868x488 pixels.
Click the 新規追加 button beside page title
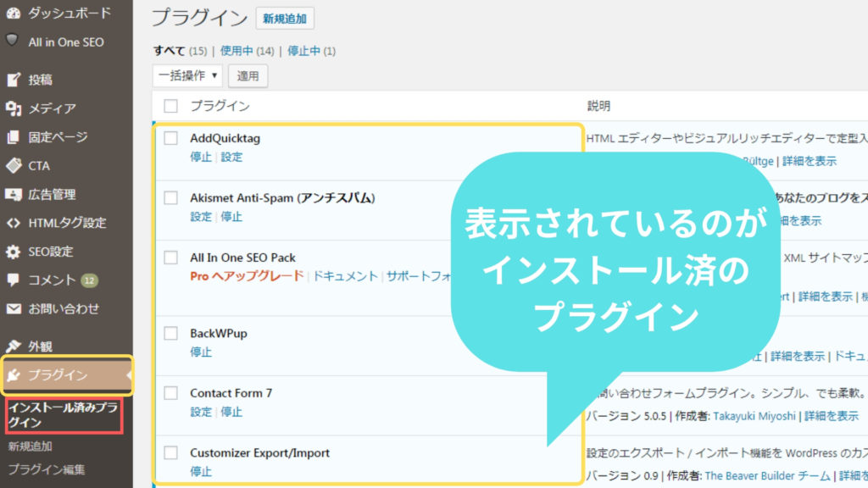pos(285,19)
